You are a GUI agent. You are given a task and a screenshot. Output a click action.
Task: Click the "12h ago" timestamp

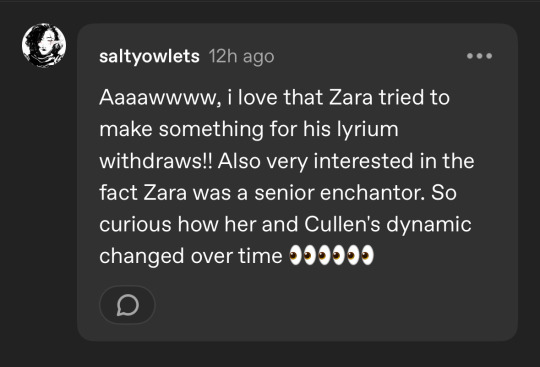[x=241, y=56]
